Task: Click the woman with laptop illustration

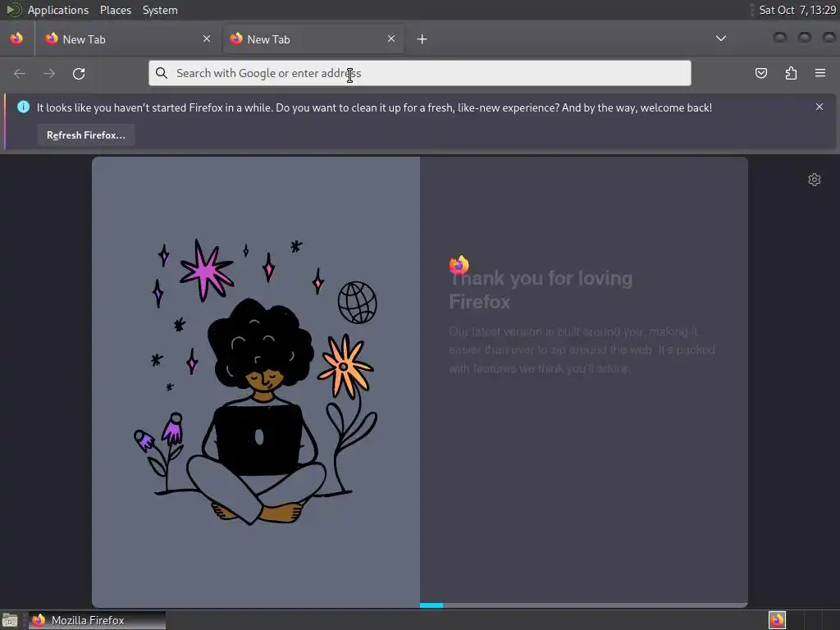Action: [x=256, y=381]
